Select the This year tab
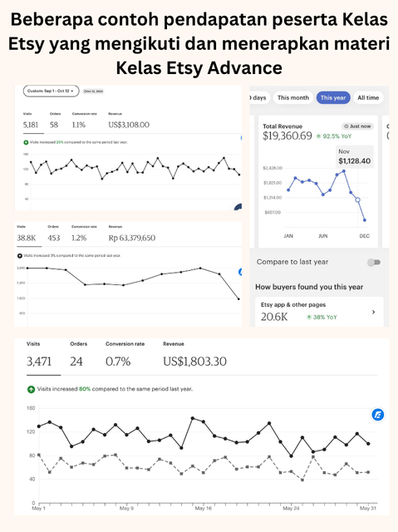The image size is (398, 532). (x=333, y=98)
